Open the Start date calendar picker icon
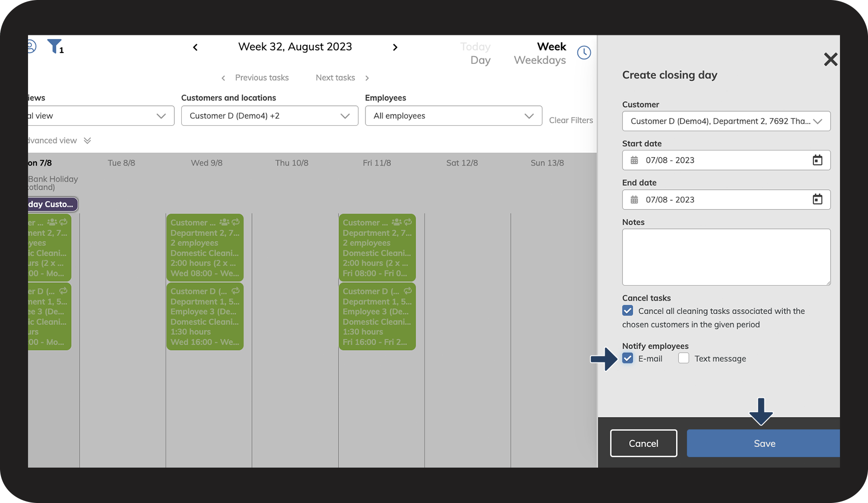Screen dimensions: 868x503 tap(817, 160)
